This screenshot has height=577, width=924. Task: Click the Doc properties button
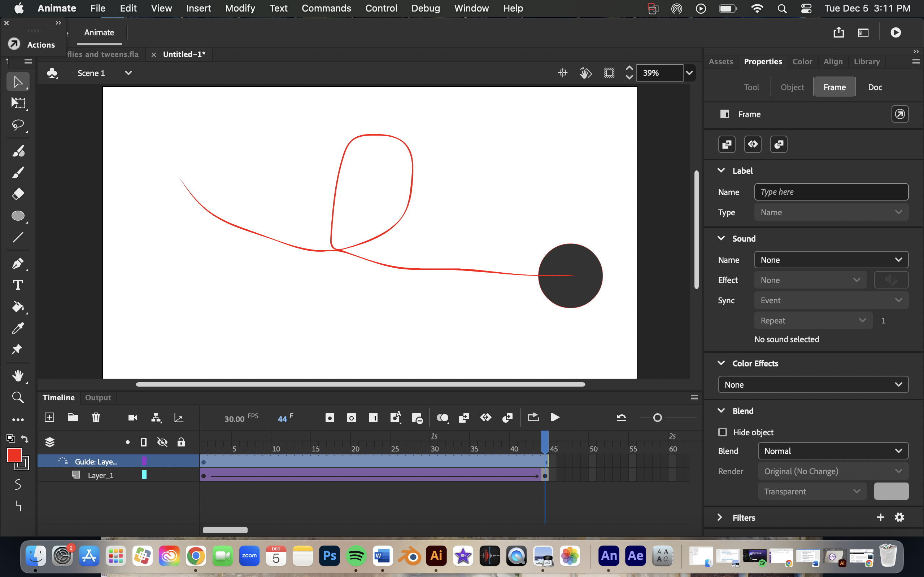tap(874, 87)
